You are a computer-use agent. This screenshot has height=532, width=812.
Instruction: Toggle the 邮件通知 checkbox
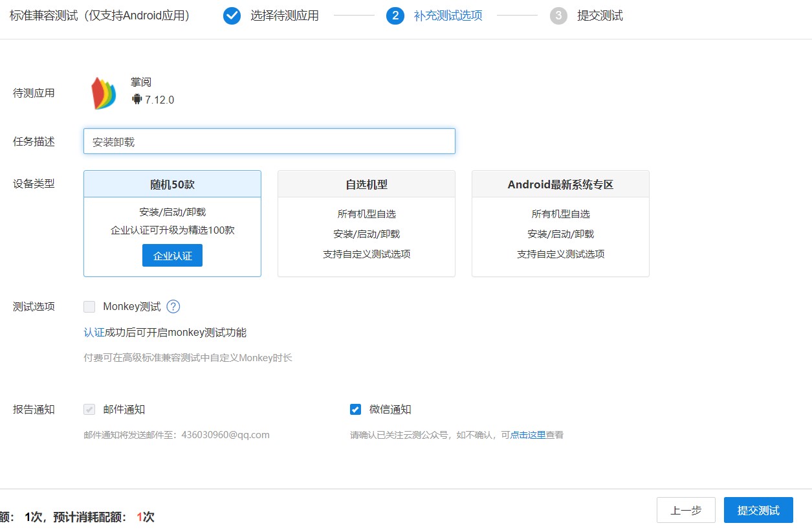(89, 409)
